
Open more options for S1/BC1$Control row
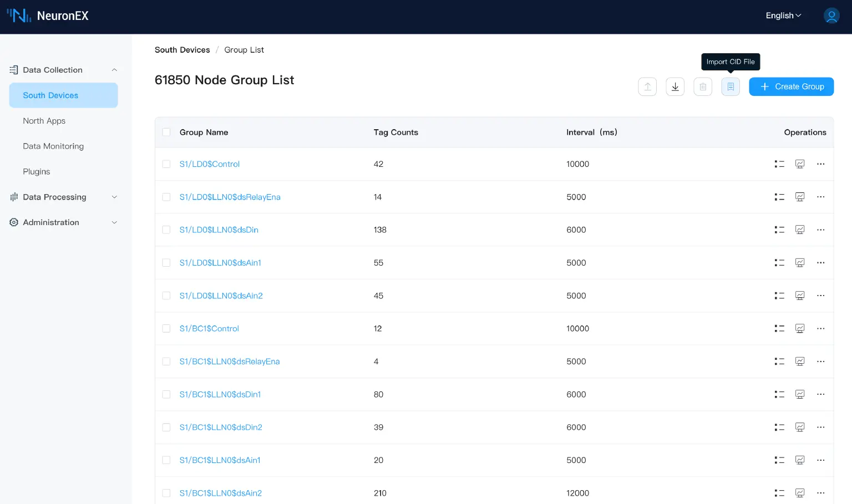pyautogui.click(x=820, y=328)
